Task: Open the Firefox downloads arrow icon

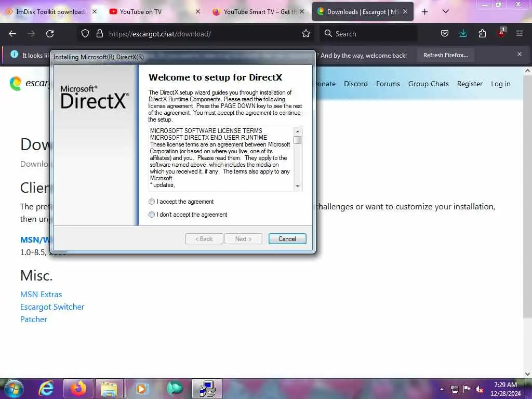Action: pyautogui.click(x=463, y=34)
